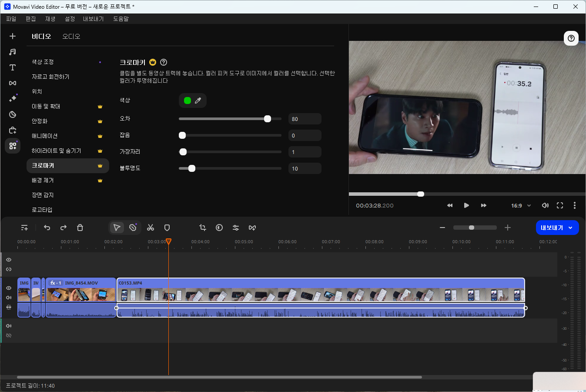Click the 오차 tolerance slider handle

(268, 119)
